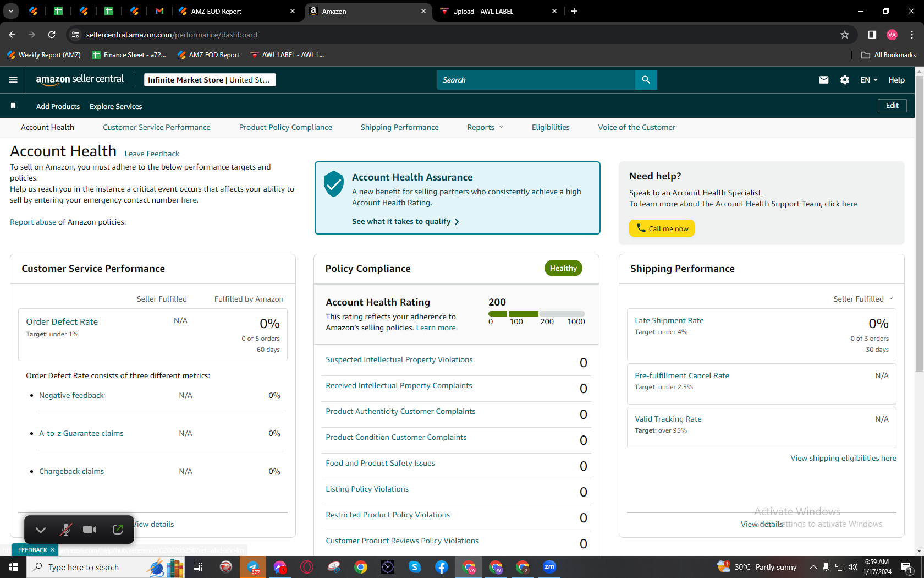Viewport: 924px width, 578px height.
Task: Toggle the camera in the floating meeting bar
Action: coord(90,530)
